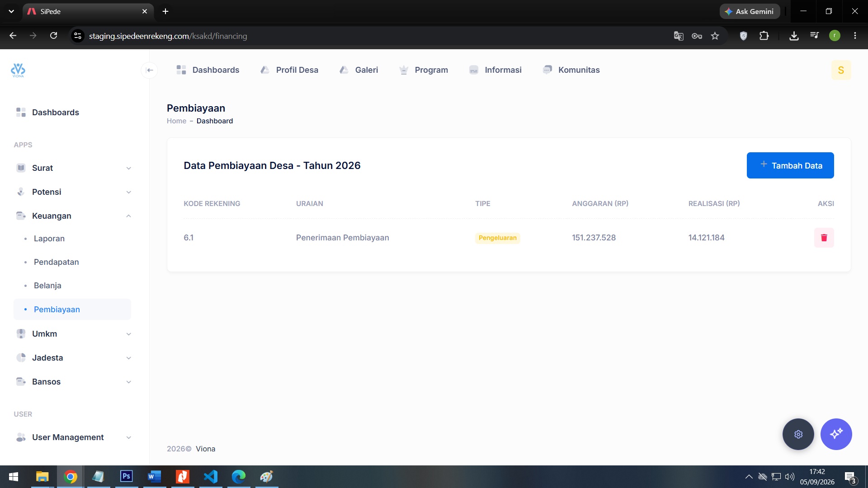This screenshot has height=488, width=868.
Task: Click the Viona footer link
Action: 205,449
